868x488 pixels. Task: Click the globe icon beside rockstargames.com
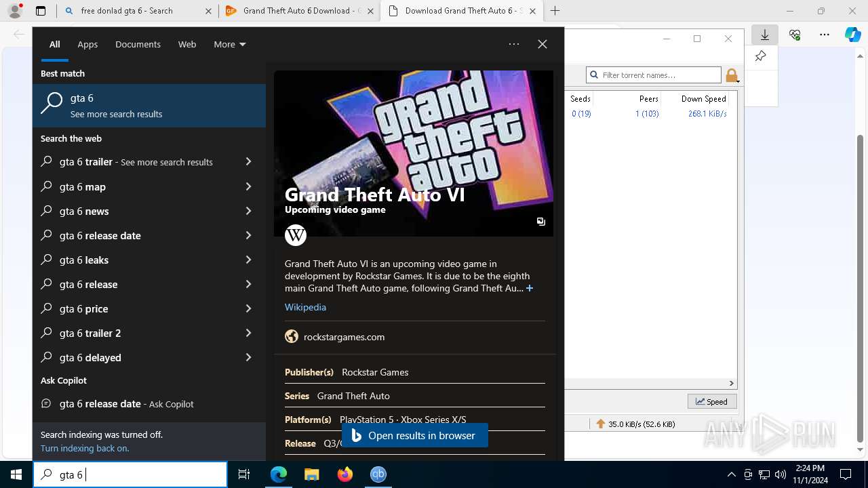coord(292,337)
